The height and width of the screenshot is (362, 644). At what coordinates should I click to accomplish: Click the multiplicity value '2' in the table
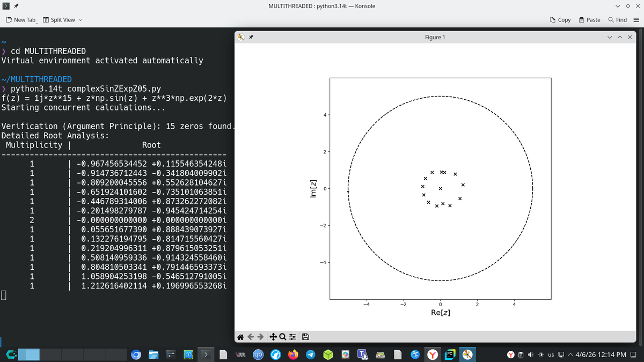click(32, 220)
